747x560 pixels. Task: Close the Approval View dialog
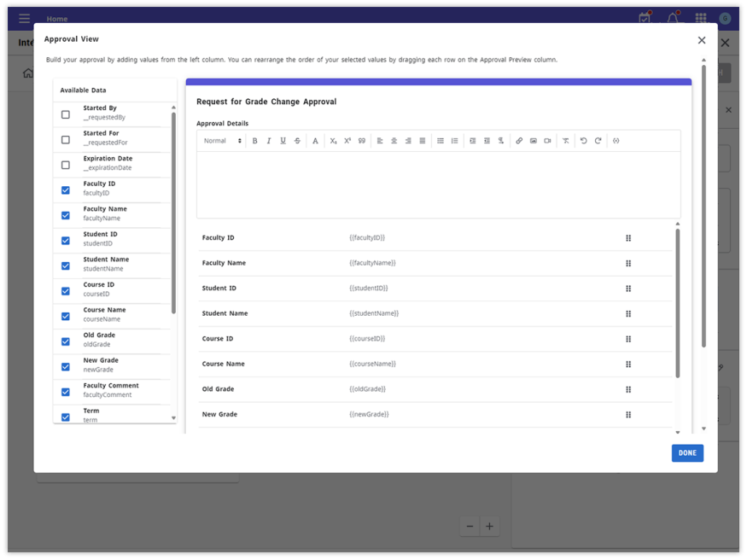tap(702, 40)
